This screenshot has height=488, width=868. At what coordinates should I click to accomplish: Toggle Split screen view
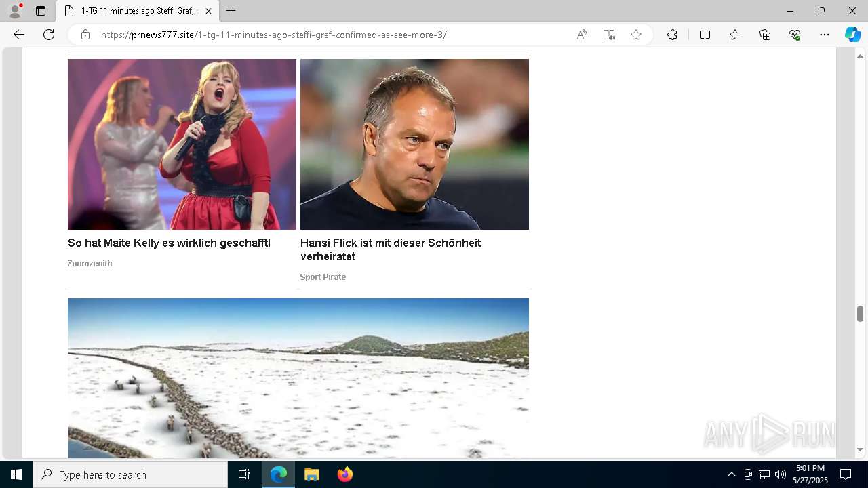coord(705,35)
